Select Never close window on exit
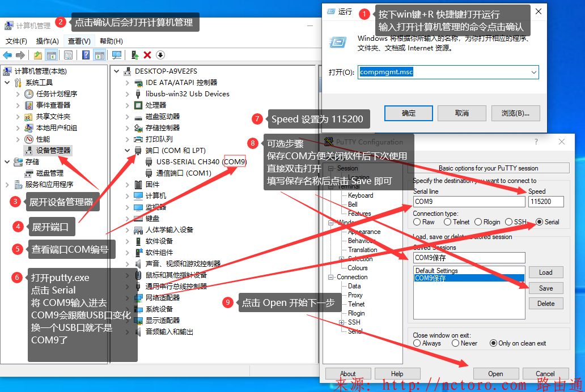 click(455, 343)
